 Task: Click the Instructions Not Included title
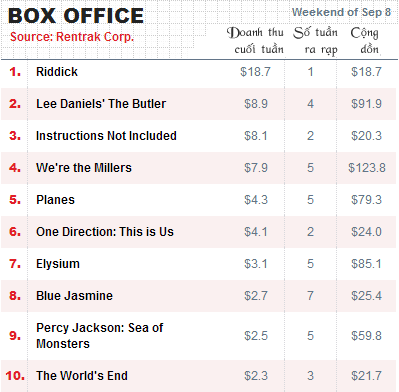106,136
